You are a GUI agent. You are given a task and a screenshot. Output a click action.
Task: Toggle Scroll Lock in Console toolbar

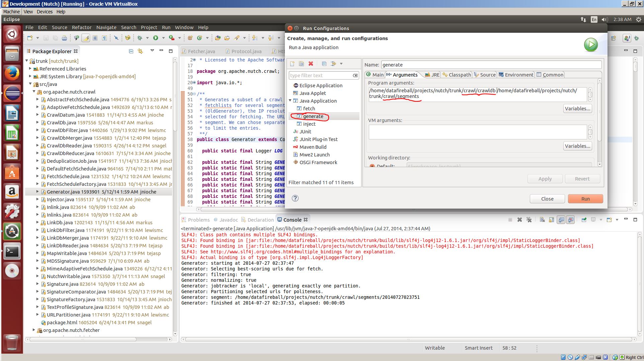(551, 220)
